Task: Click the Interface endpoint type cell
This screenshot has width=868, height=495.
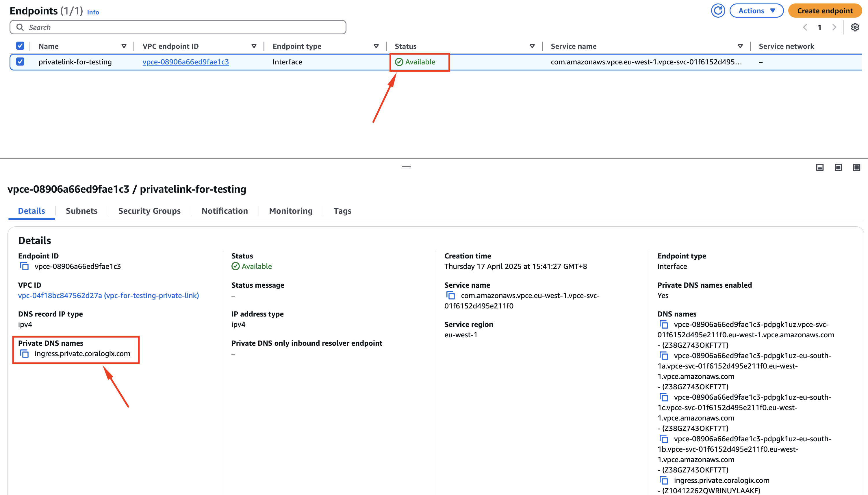Action: (288, 62)
